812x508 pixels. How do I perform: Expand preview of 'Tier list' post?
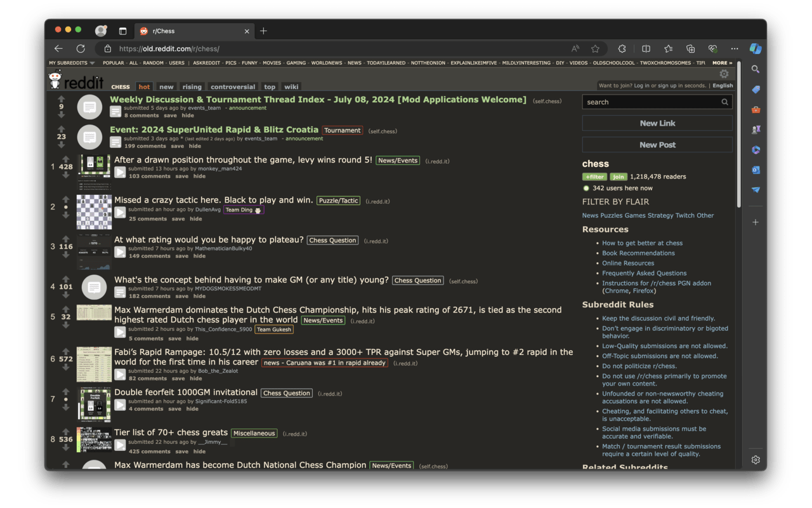pos(120,445)
